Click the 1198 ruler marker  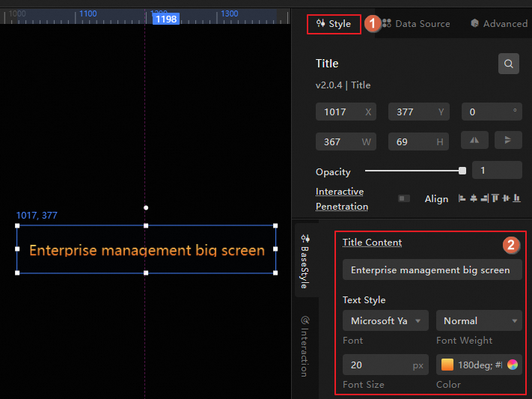tap(166, 19)
